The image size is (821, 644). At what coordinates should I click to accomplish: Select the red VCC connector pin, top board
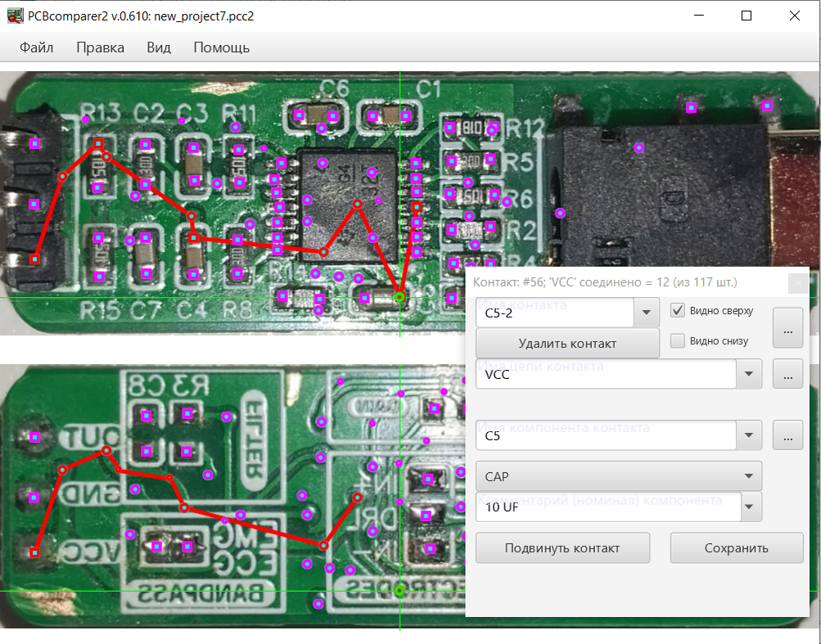34,259
